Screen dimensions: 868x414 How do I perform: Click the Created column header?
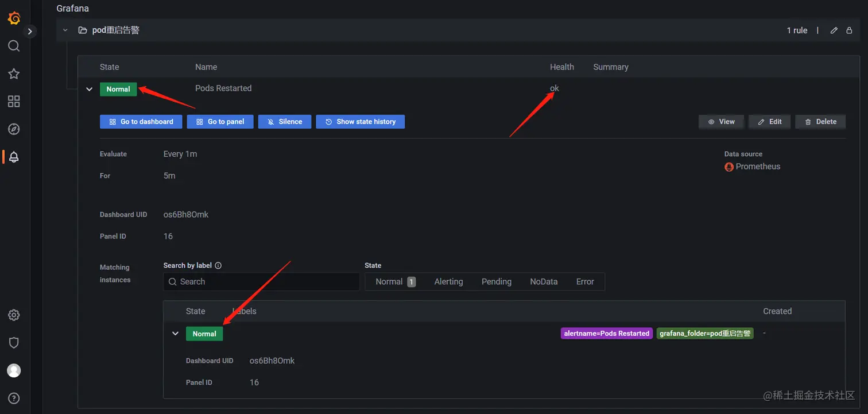pos(777,311)
